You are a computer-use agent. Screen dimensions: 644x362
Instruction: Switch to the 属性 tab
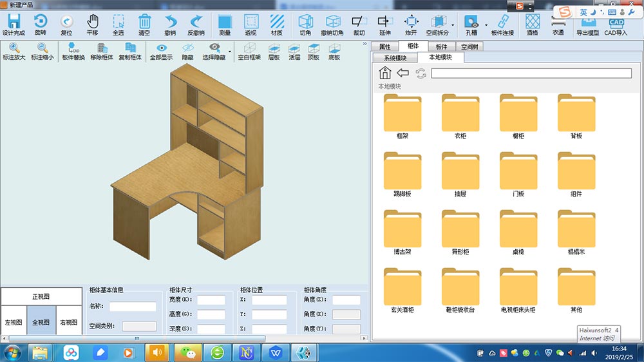point(384,46)
